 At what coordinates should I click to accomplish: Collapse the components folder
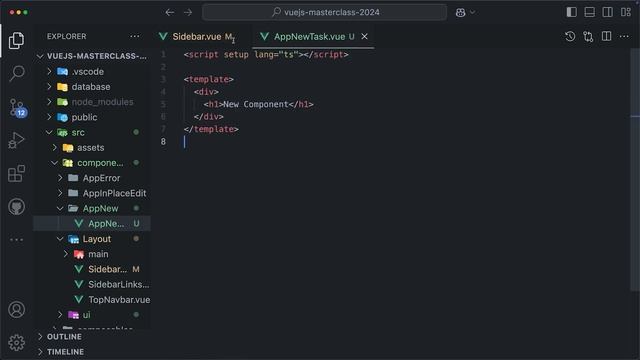click(92, 163)
